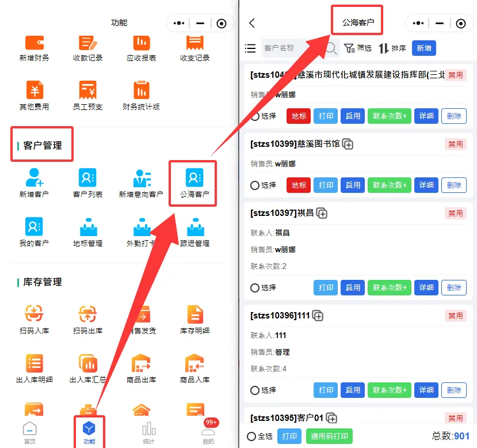Switch to the 首页 bottom tab
477x448 pixels.
[29, 432]
